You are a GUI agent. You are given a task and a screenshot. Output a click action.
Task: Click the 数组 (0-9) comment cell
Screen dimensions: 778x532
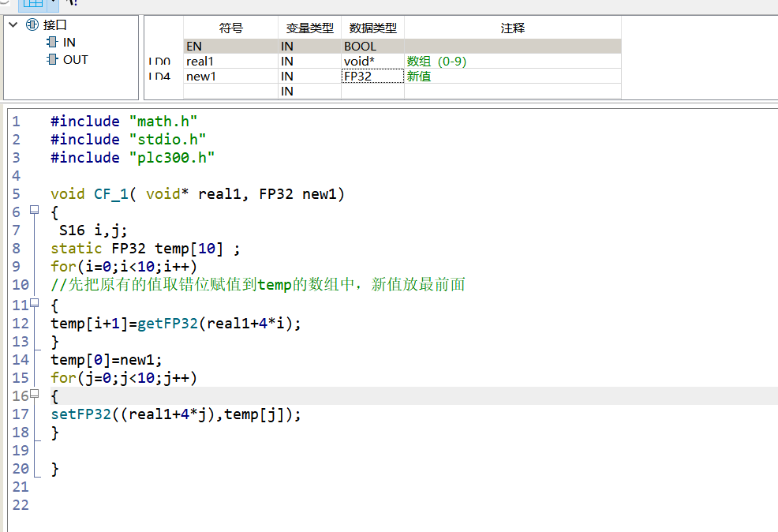click(513, 61)
